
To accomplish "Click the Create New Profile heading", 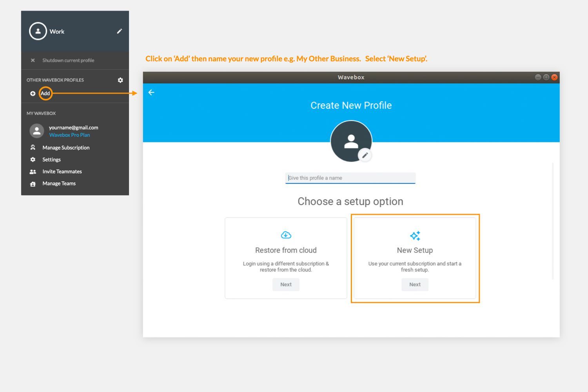I will (x=351, y=105).
